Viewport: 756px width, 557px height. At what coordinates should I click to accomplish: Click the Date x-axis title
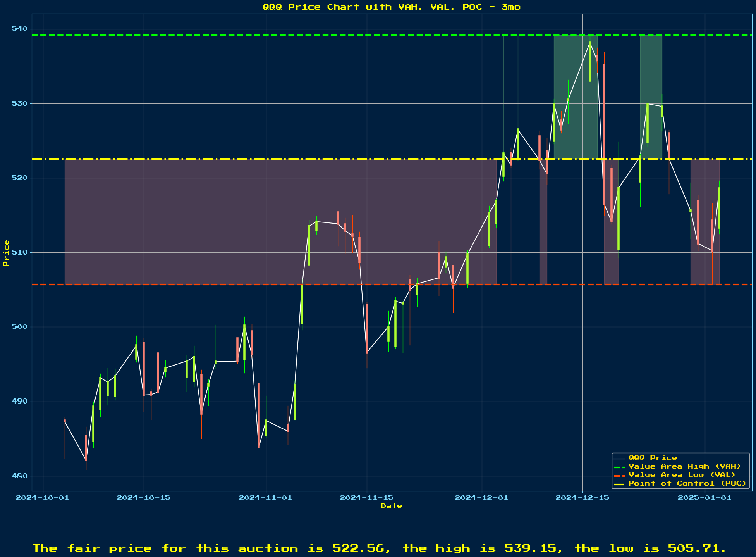(392, 506)
